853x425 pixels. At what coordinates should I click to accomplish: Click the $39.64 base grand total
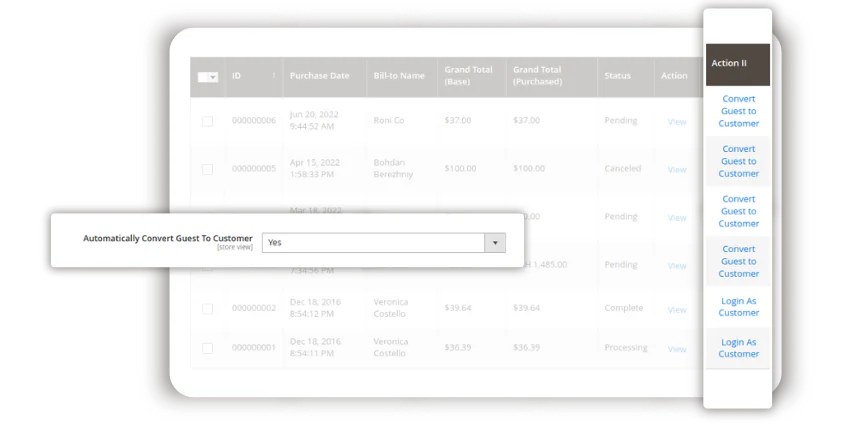tap(458, 308)
